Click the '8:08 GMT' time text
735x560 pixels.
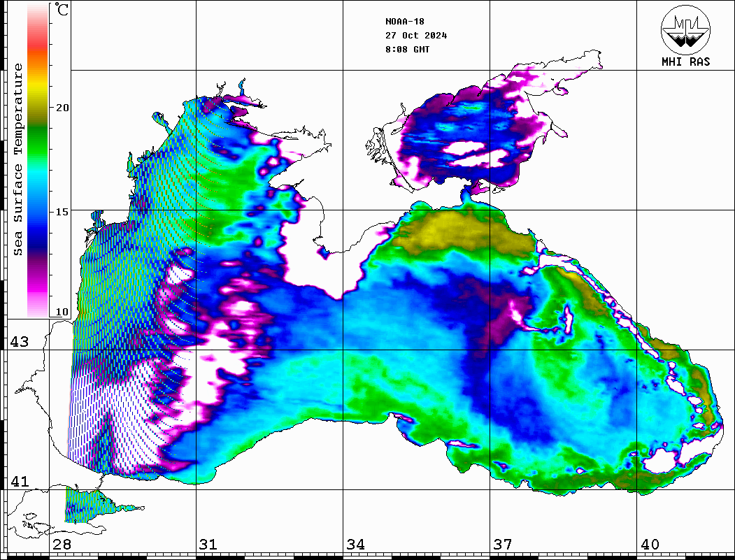pos(407,49)
